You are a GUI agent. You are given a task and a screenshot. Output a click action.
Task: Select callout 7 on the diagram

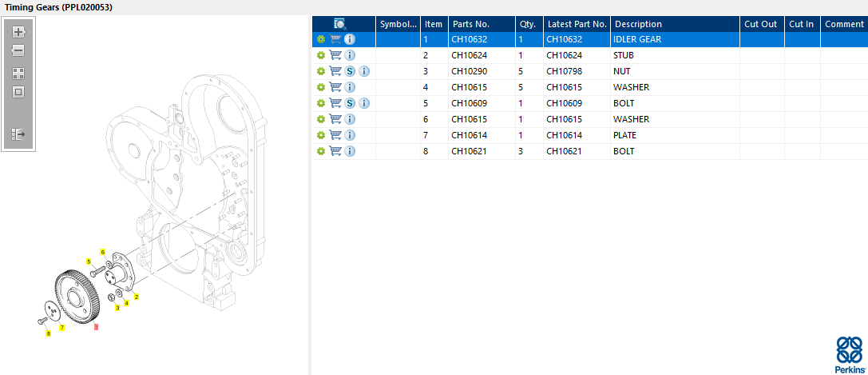tap(62, 328)
